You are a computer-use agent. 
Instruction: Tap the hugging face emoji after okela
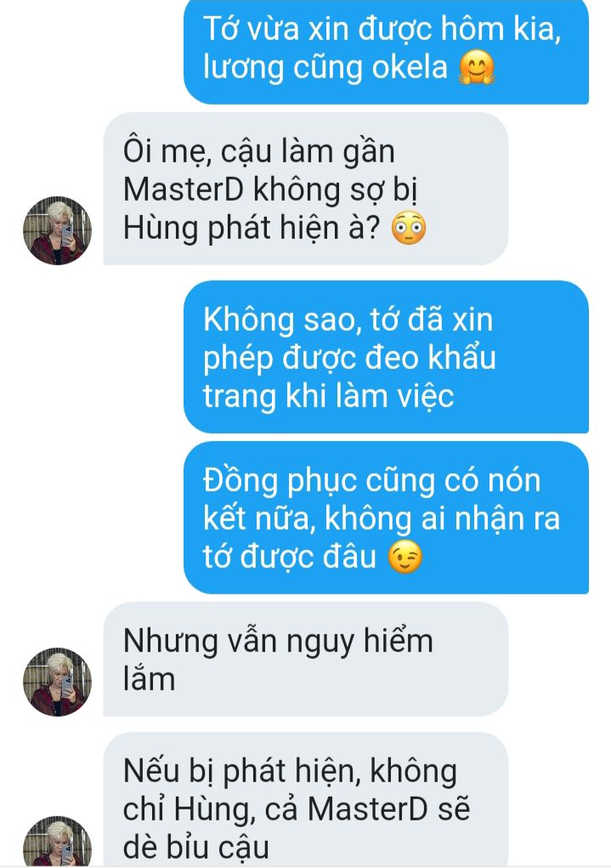point(477,67)
